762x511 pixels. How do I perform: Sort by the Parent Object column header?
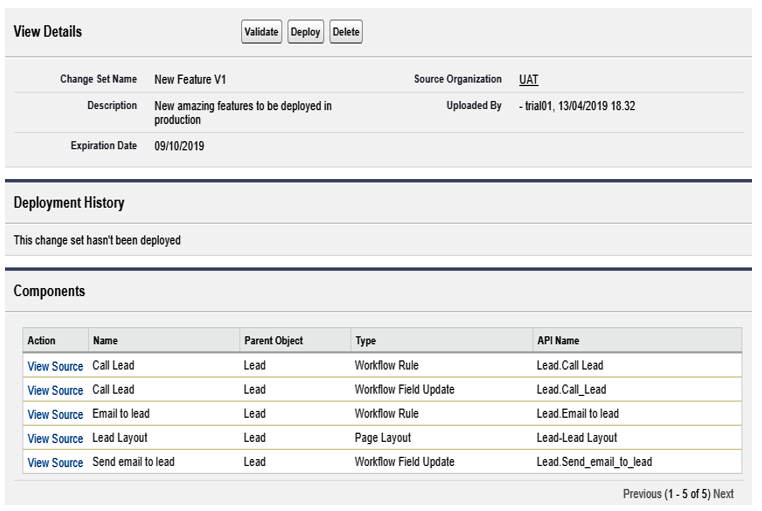pyautogui.click(x=274, y=341)
